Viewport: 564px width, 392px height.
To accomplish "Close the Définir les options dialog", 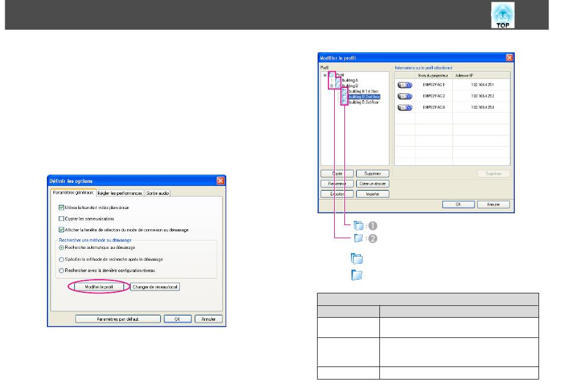I will pyautogui.click(x=220, y=181).
